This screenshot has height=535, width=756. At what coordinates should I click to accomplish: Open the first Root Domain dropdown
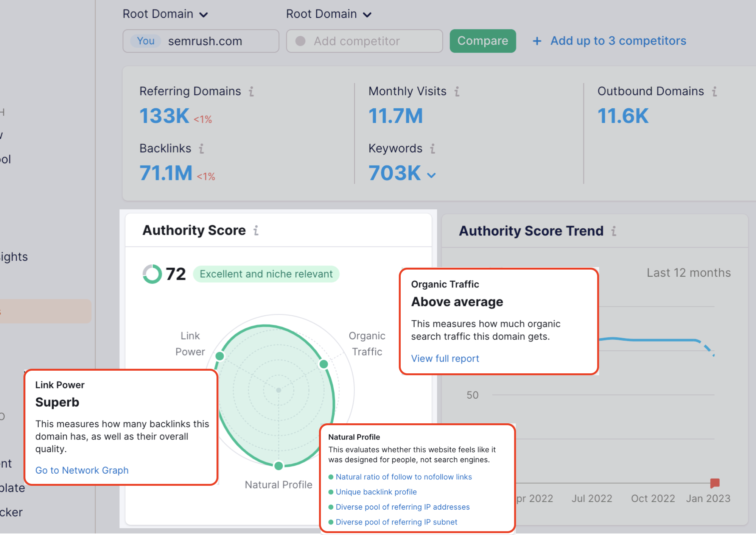pos(165,14)
